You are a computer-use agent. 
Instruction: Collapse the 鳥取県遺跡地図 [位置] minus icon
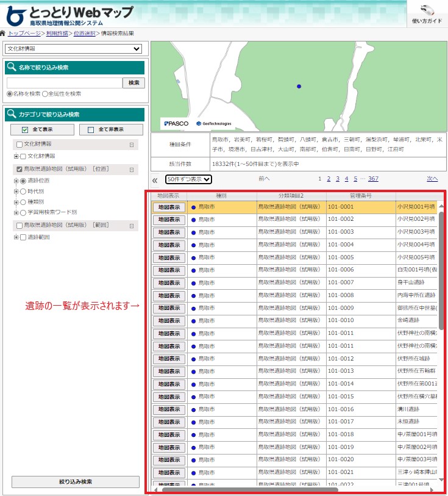(132, 170)
